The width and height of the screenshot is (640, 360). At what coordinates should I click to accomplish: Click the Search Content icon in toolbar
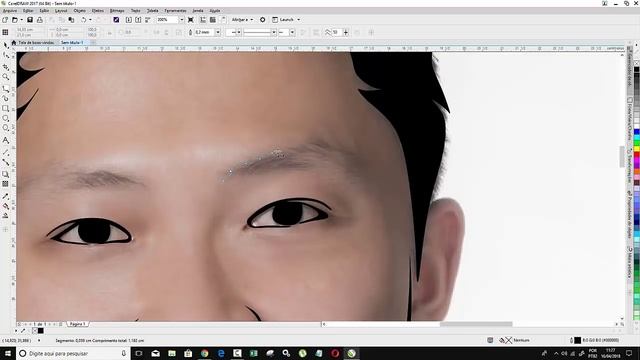point(116,20)
